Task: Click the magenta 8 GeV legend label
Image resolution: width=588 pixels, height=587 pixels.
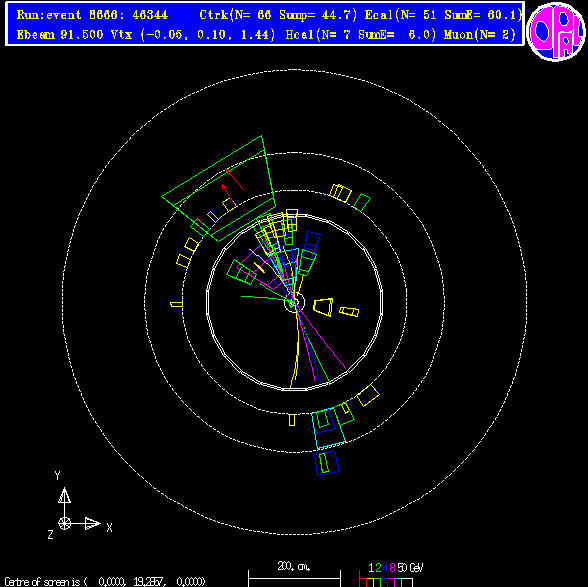Action: click(x=392, y=567)
